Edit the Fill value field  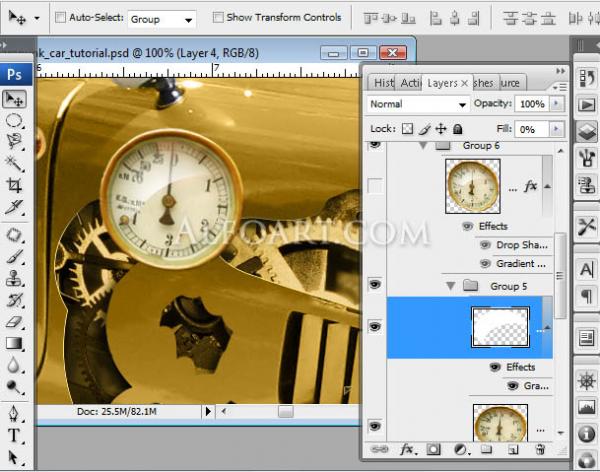[x=532, y=129]
